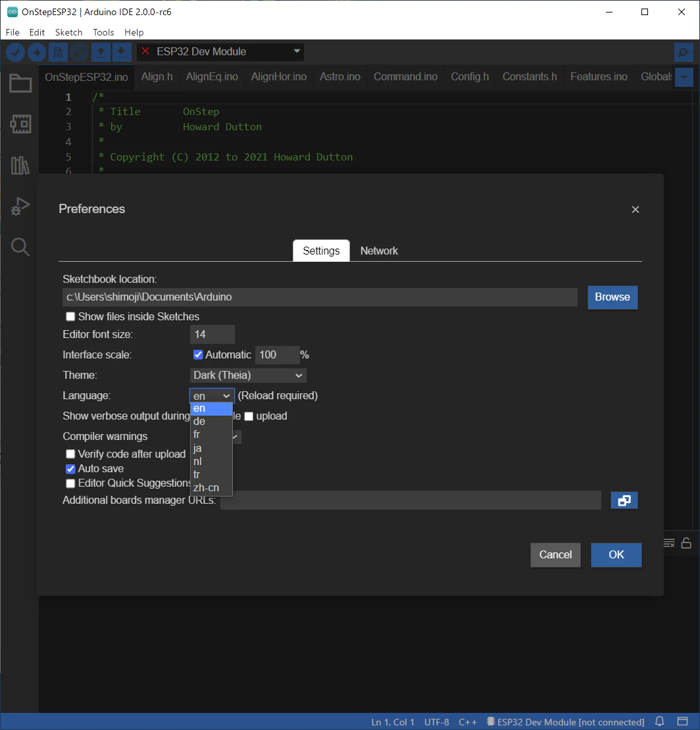Click the Browse button
This screenshot has width=700, height=730.
pos(612,297)
